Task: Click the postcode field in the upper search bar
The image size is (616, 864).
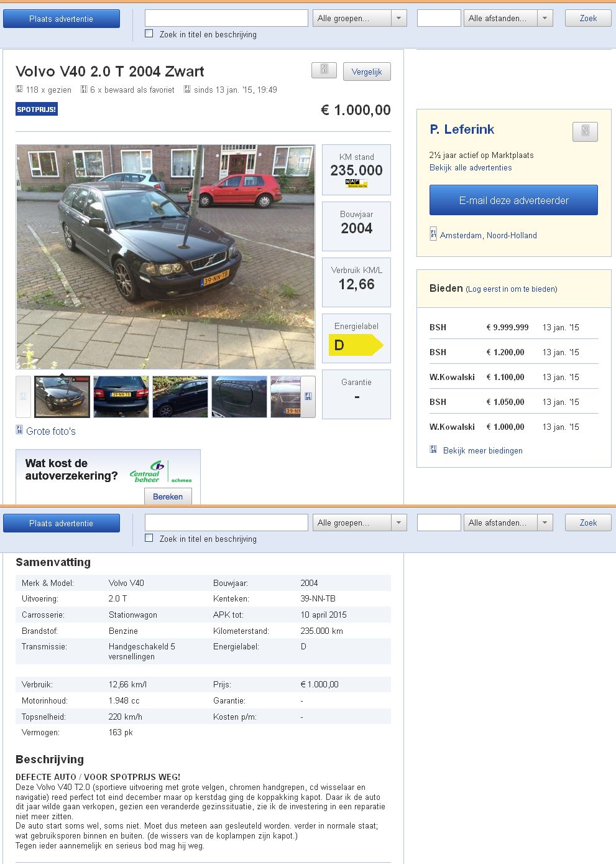Action: click(x=439, y=18)
